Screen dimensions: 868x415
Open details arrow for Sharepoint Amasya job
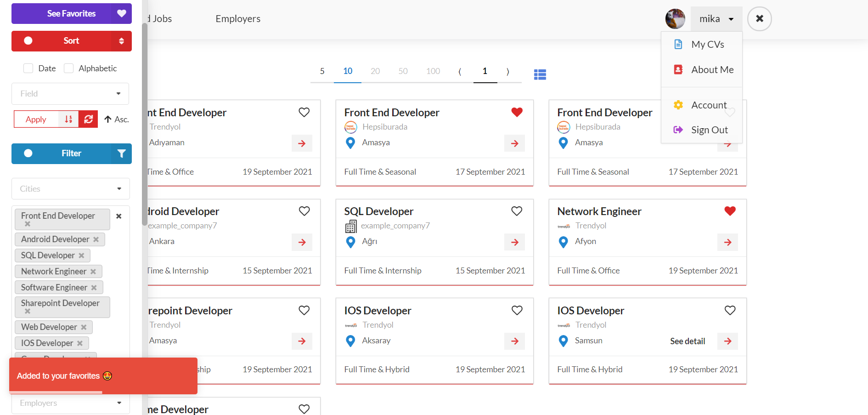pyautogui.click(x=302, y=341)
